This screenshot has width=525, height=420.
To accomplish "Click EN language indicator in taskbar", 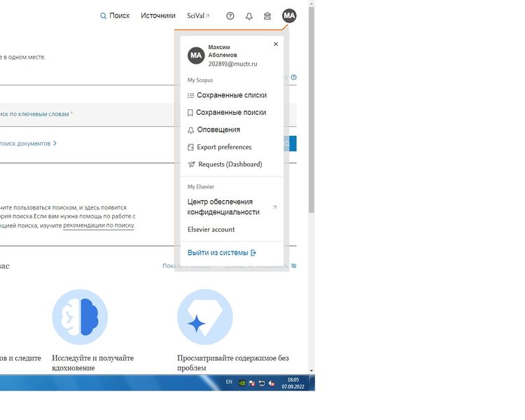I will coord(229,381).
